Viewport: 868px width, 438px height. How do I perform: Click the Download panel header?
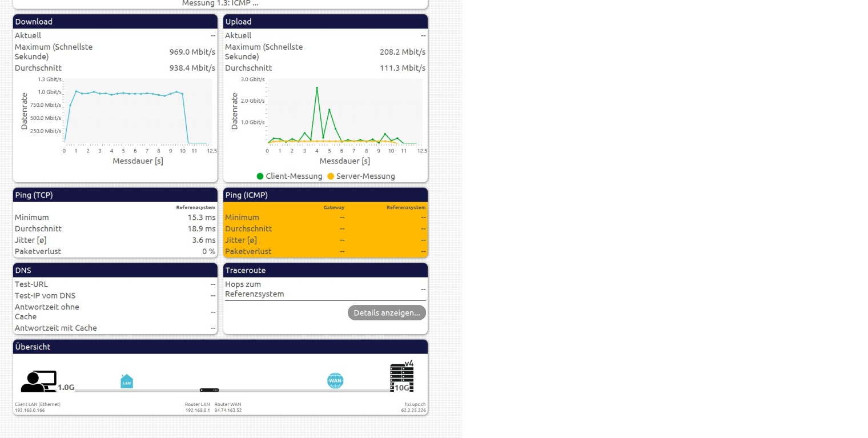coord(115,22)
